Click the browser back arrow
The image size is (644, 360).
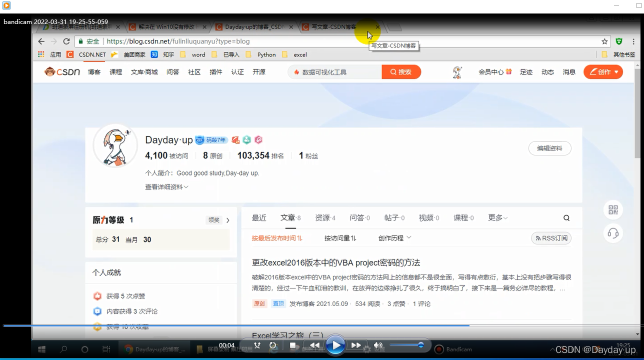[41, 41]
